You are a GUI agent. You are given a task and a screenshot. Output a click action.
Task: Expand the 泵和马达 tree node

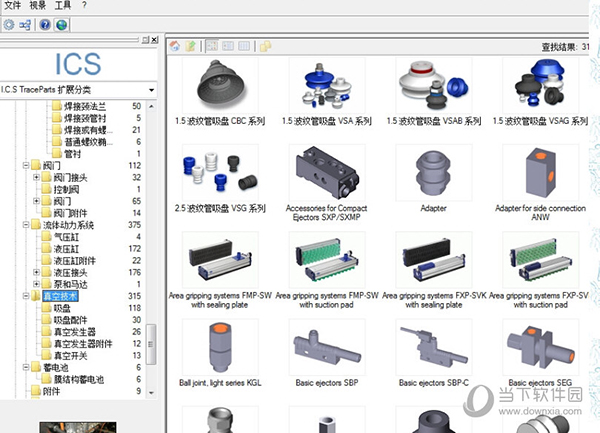pyautogui.click(x=36, y=284)
